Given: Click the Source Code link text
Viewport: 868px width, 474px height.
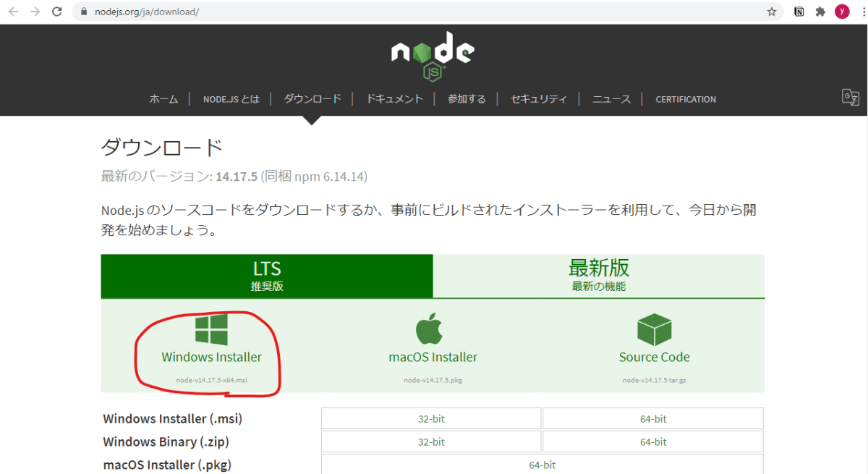Looking at the screenshot, I should [655, 357].
